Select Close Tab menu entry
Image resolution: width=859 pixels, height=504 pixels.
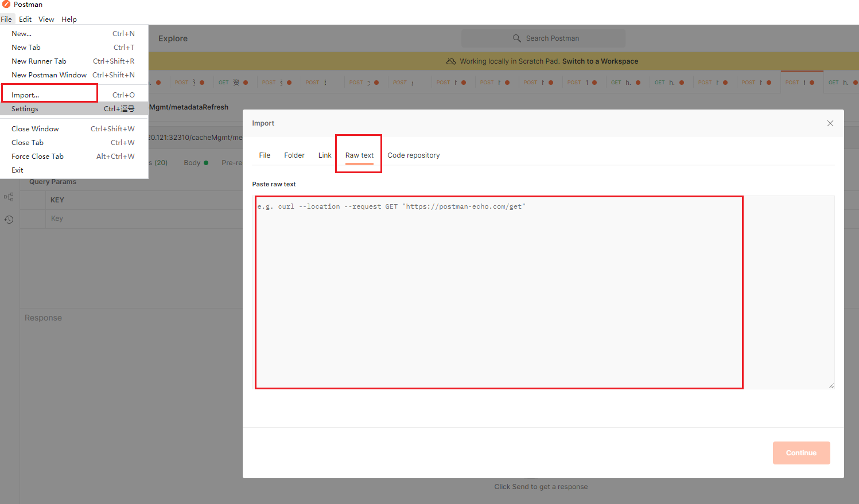click(74, 143)
